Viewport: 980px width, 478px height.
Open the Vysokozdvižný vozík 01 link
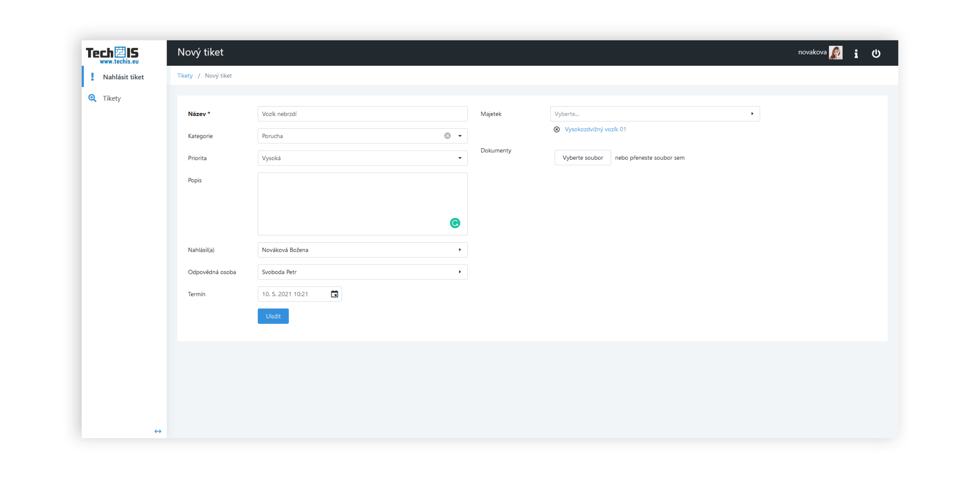(x=595, y=129)
